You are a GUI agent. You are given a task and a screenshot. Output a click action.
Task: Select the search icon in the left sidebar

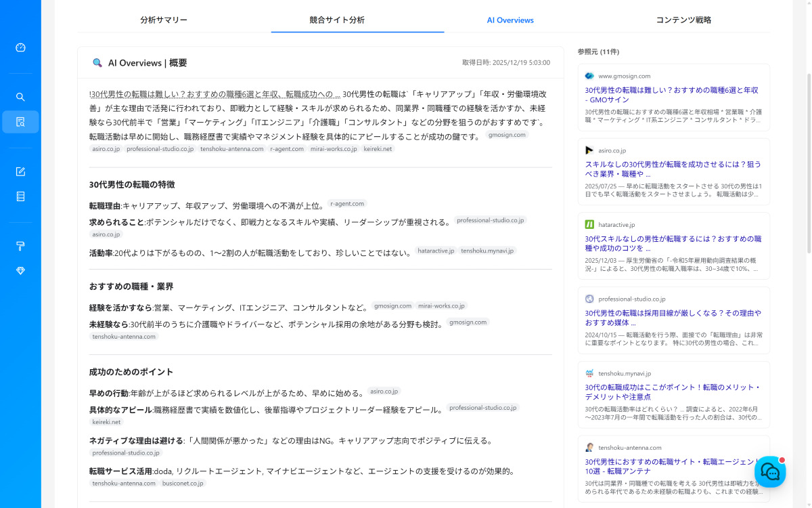20,97
